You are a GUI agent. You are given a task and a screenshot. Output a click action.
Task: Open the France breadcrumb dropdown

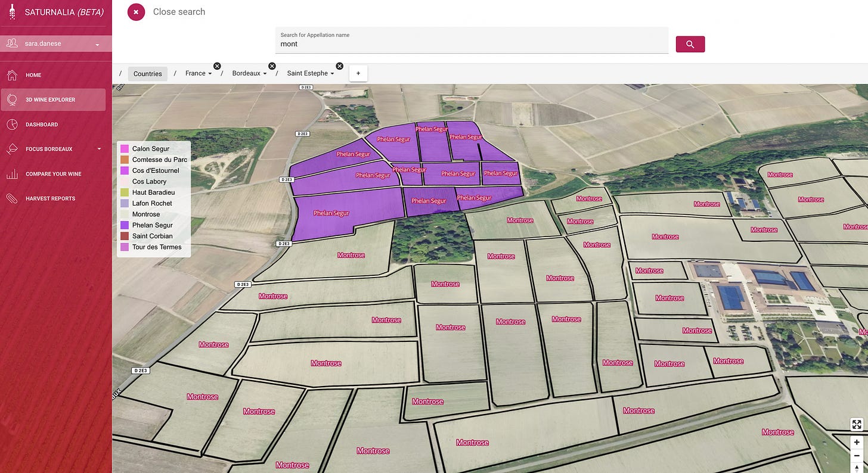point(199,73)
